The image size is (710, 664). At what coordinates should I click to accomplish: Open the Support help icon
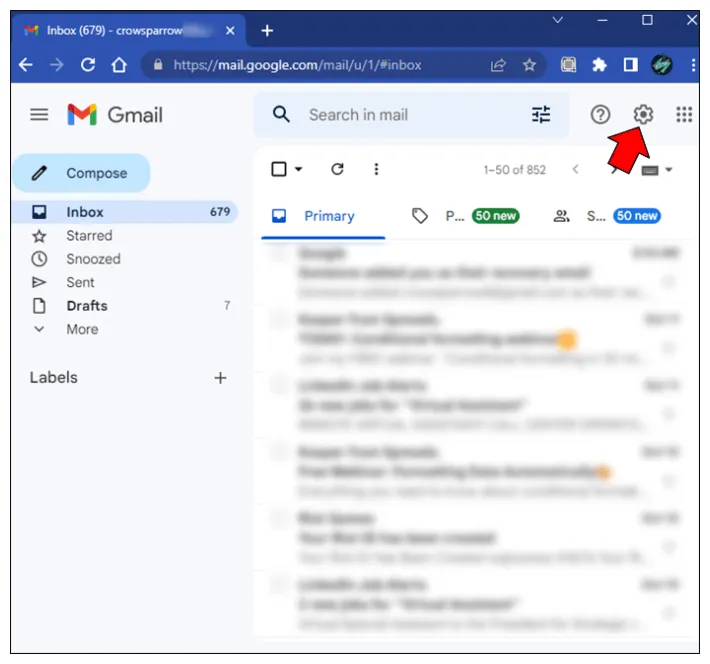600,115
